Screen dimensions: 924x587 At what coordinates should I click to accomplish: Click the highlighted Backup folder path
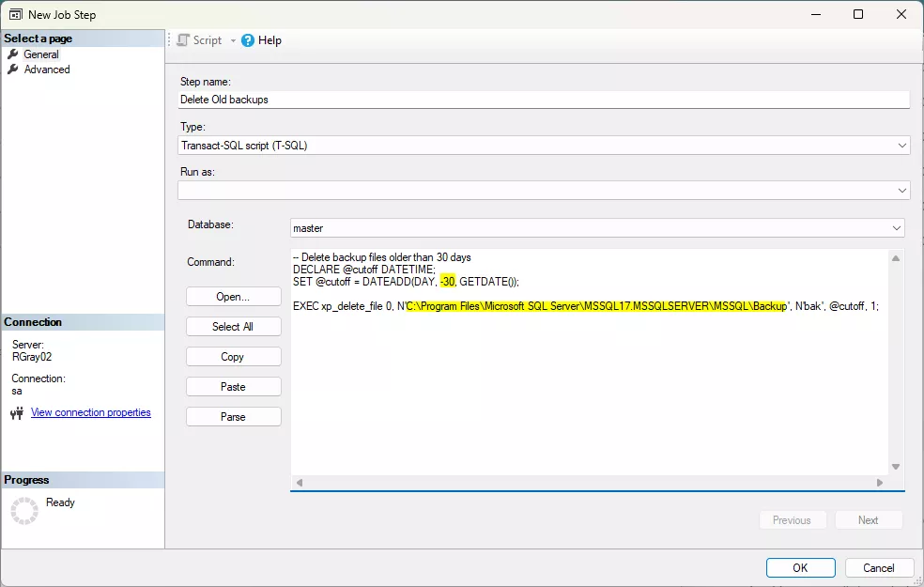coord(596,306)
